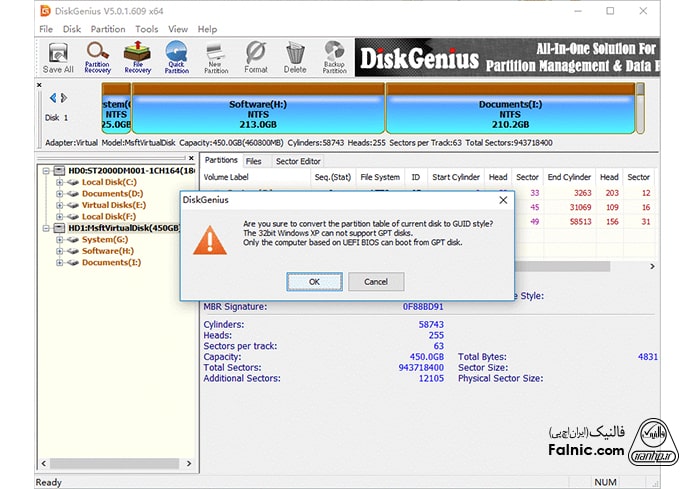
Task: Open the Tools menu
Action: click(146, 29)
